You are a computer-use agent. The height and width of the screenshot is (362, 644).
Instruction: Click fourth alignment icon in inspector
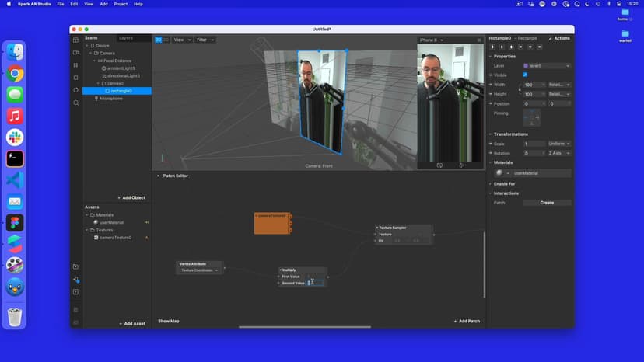coord(521,47)
